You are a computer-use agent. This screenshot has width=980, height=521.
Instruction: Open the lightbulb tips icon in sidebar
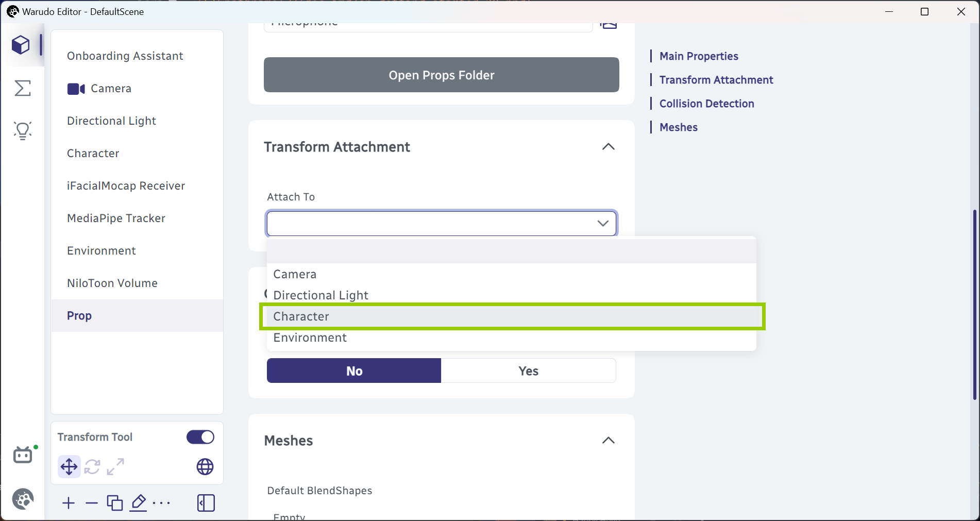(23, 130)
